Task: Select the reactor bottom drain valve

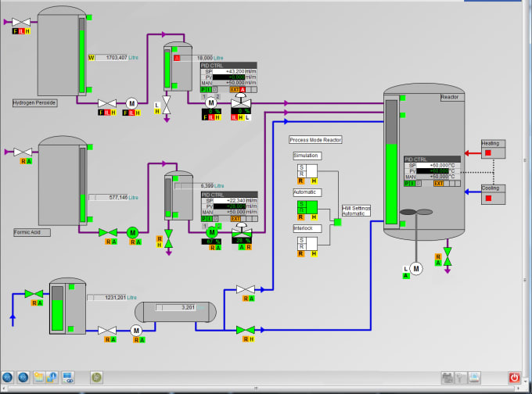Action: tap(448, 256)
